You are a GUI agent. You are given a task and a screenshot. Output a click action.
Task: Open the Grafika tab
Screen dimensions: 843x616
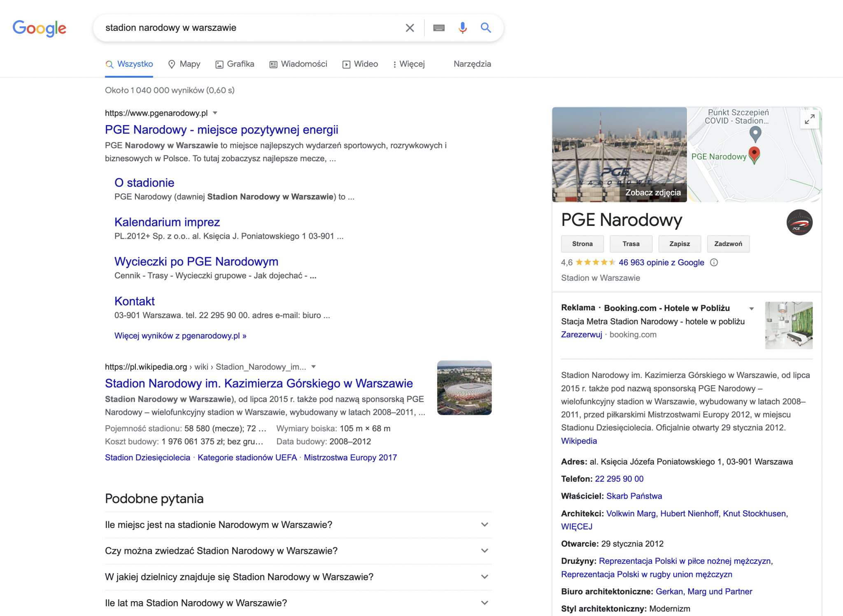tap(234, 64)
